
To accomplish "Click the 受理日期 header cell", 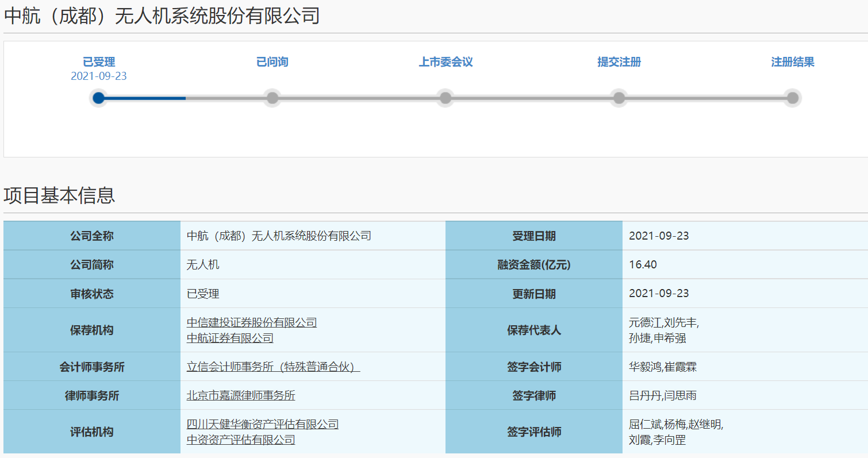I will pyautogui.click(x=534, y=236).
